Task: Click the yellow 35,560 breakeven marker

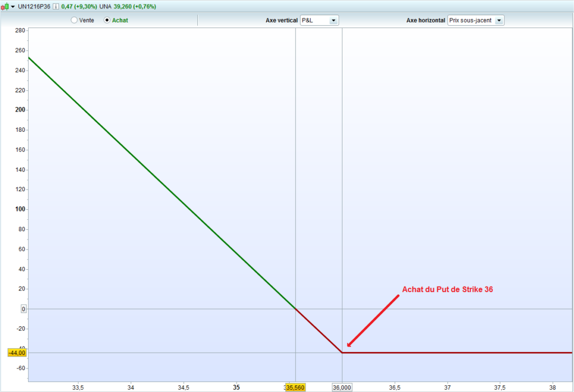Action: pos(295,388)
